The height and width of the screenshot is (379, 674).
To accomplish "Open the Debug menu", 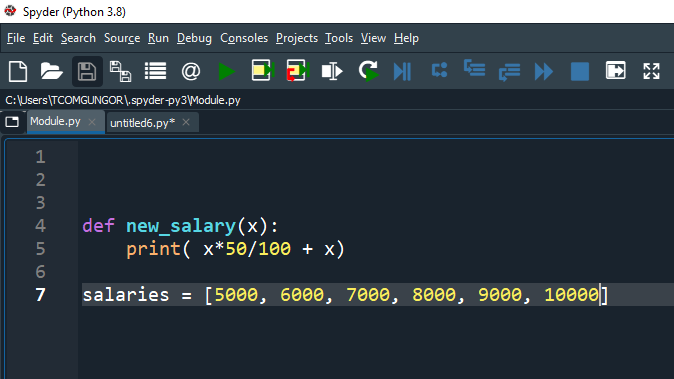I will [x=194, y=38].
